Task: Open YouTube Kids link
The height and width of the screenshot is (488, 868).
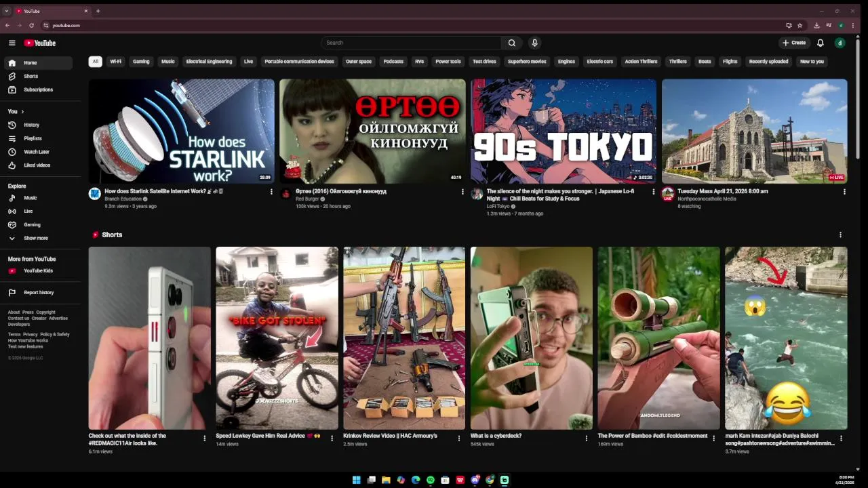Action: [x=38, y=270]
